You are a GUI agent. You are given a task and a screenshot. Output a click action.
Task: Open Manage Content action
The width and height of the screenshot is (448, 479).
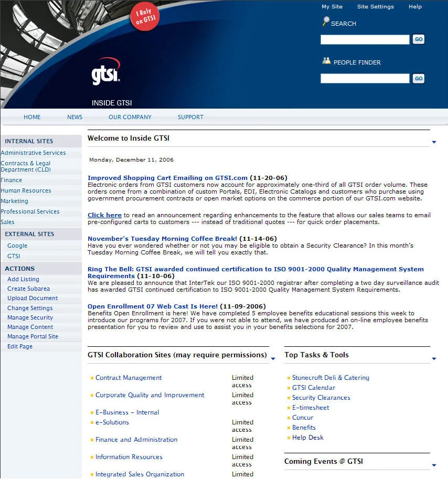(30, 327)
